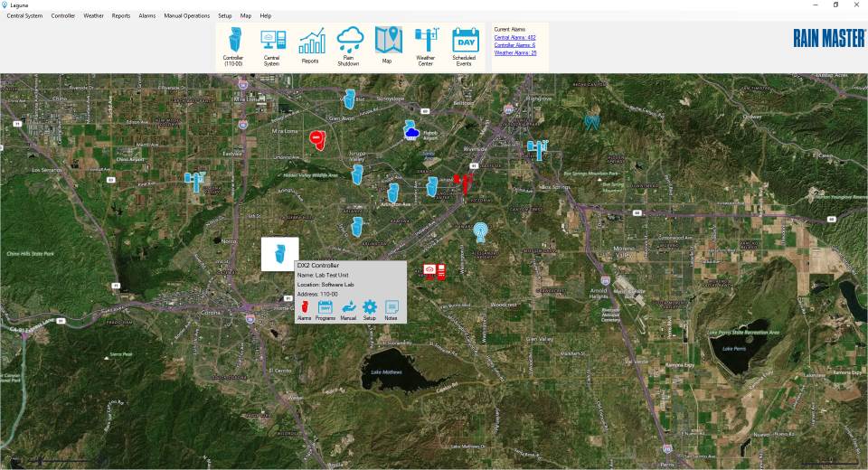This screenshot has height=470, width=868.
Task: Open the Central System toolbar icon
Action: tap(273, 41)
